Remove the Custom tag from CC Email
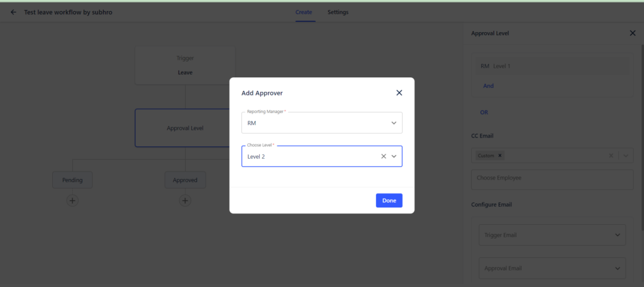 pos(500,155)
